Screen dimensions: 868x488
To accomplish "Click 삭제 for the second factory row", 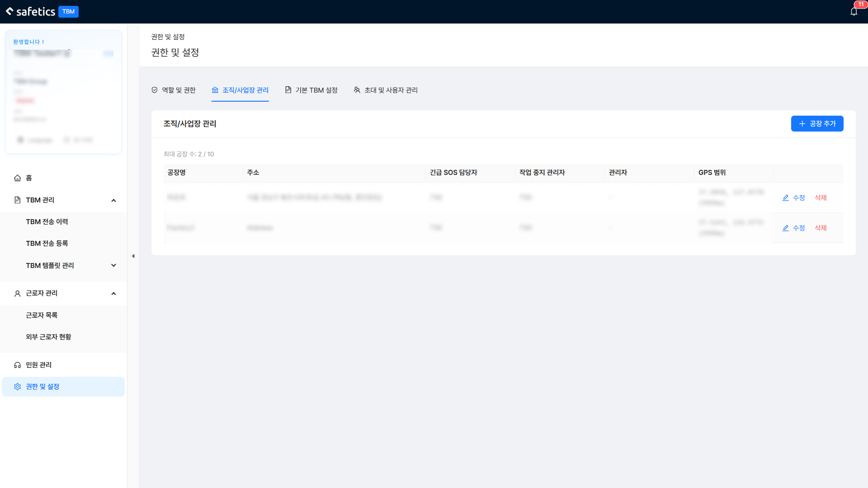I will (821, 228).
